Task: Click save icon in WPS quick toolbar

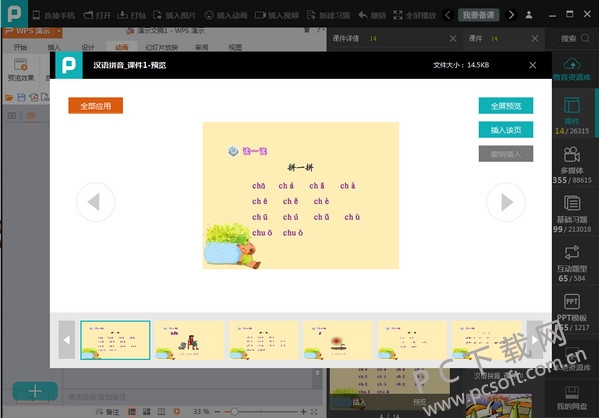Action: (21, 97)
